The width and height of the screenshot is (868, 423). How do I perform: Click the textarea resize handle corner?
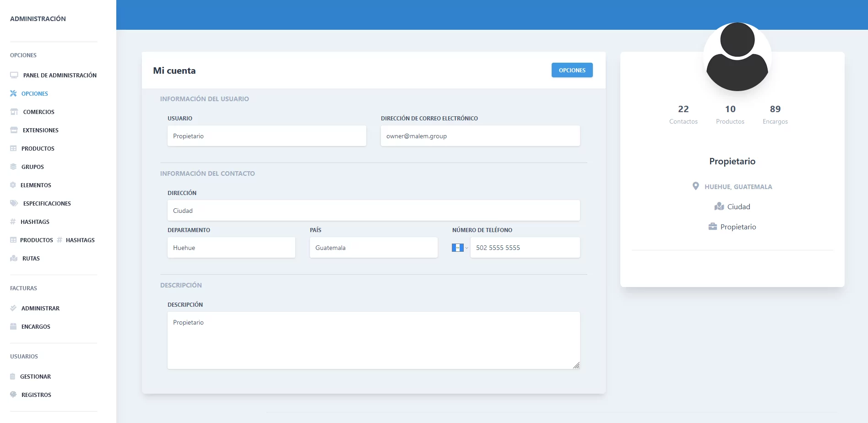[x=576, y=365]
